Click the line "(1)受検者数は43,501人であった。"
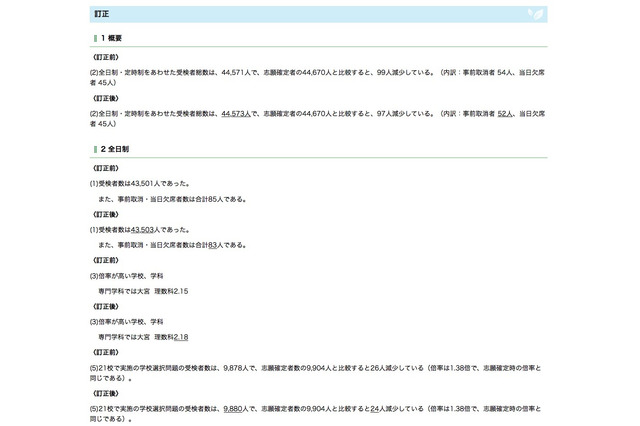The height and width of the screenshot is (426, 640). coord(140,184)
